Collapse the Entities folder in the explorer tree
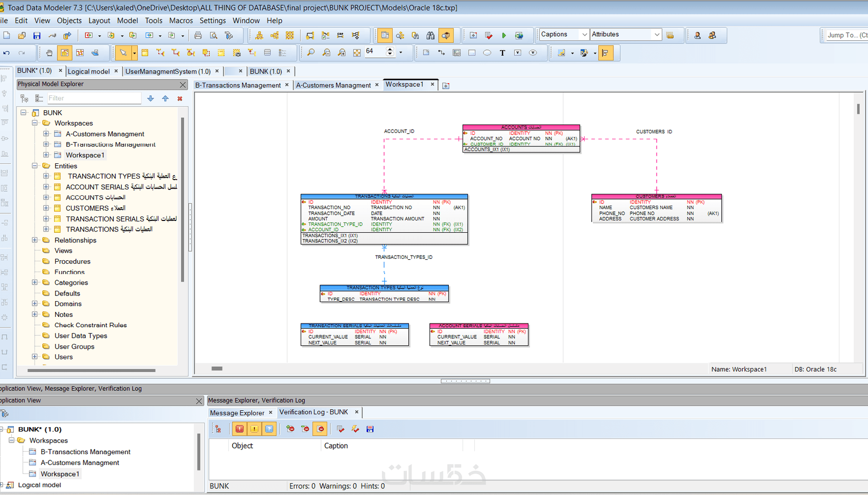The width and height of the screenshot is (868, 495). 34,166
